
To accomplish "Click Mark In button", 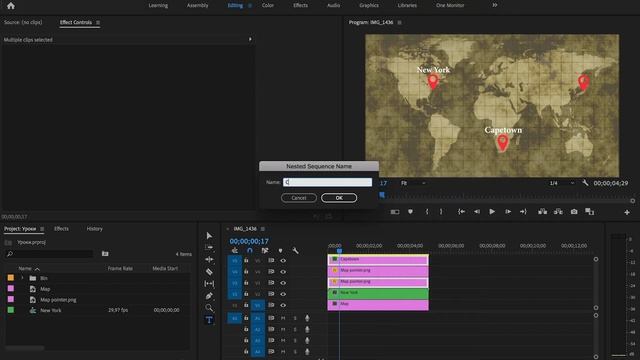I will pos(427,211).
